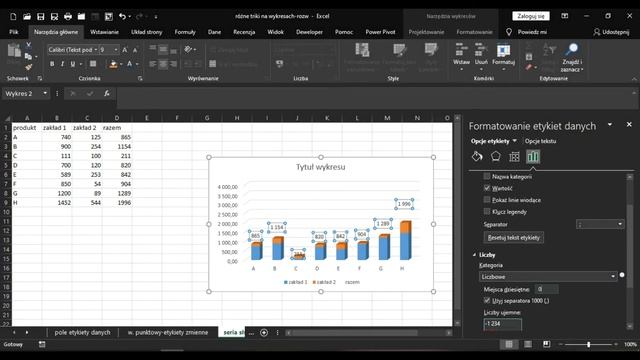
Task: Click the Open file folder icon
Action: (27, 16)
